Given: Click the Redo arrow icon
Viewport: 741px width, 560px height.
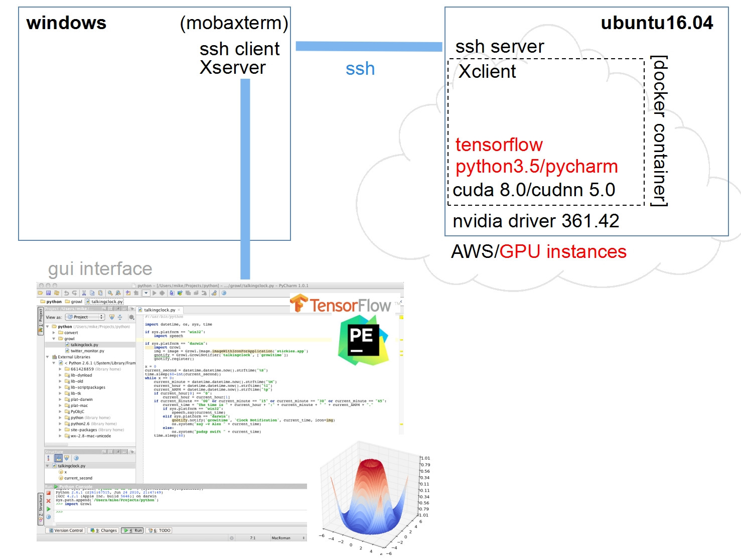Looking at the screenshot, I should [74, 293].
